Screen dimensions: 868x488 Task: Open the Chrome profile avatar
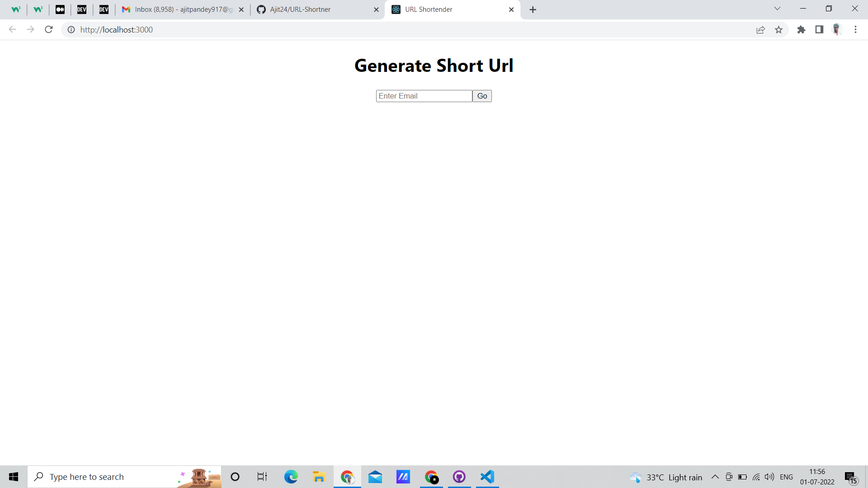836,29
